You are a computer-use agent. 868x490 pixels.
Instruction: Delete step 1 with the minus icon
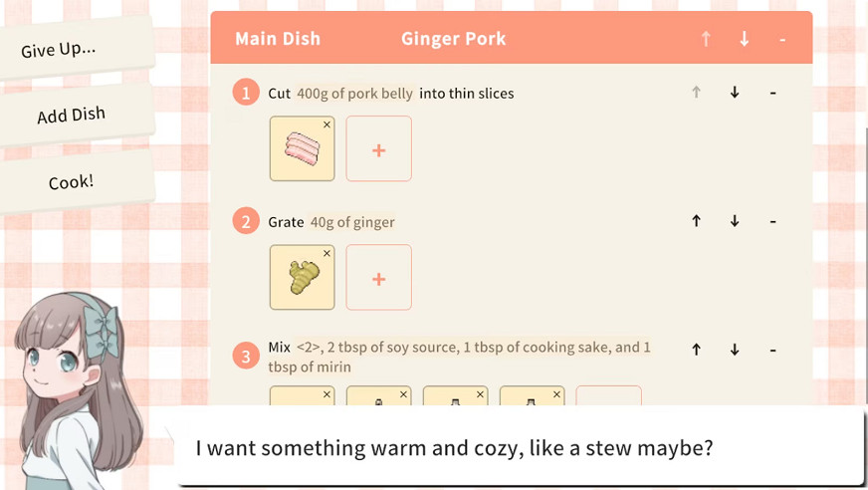[772, 93]
